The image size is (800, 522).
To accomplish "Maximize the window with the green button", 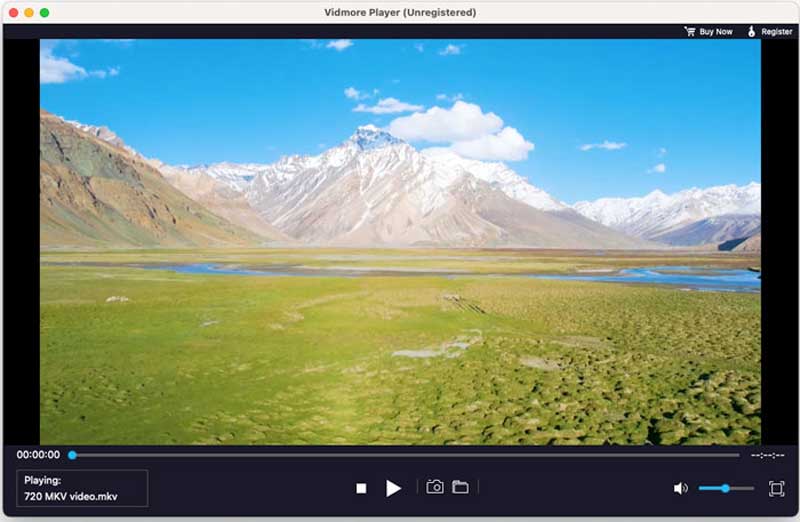I will pos(44,12).
